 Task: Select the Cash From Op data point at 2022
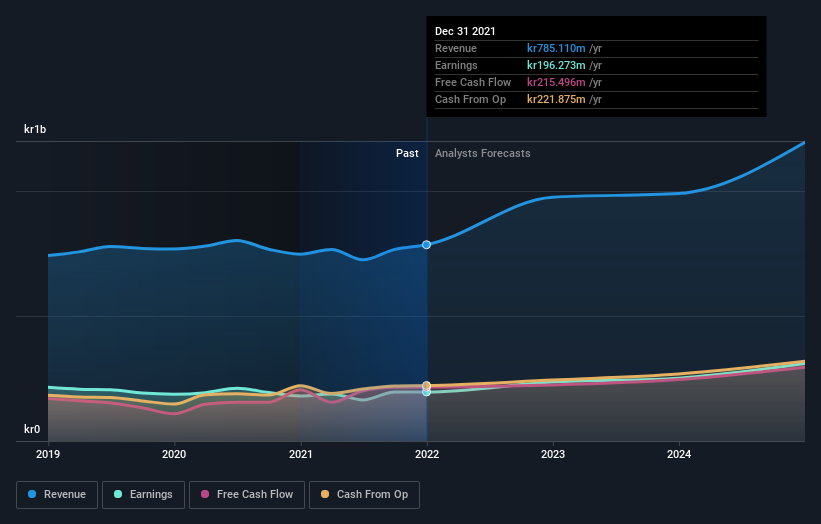(x=427, y=385)
